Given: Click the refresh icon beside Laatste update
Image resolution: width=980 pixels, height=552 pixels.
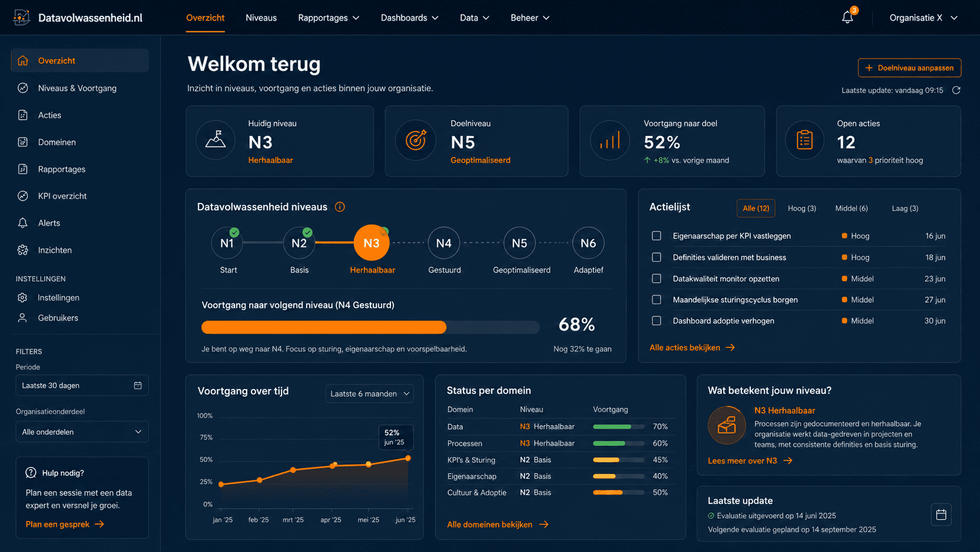Looking at the screenshot, I should 956,90.
